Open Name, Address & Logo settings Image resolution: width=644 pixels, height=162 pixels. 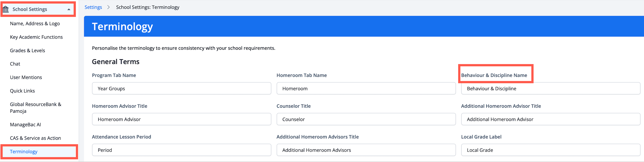tap(35, 24)
